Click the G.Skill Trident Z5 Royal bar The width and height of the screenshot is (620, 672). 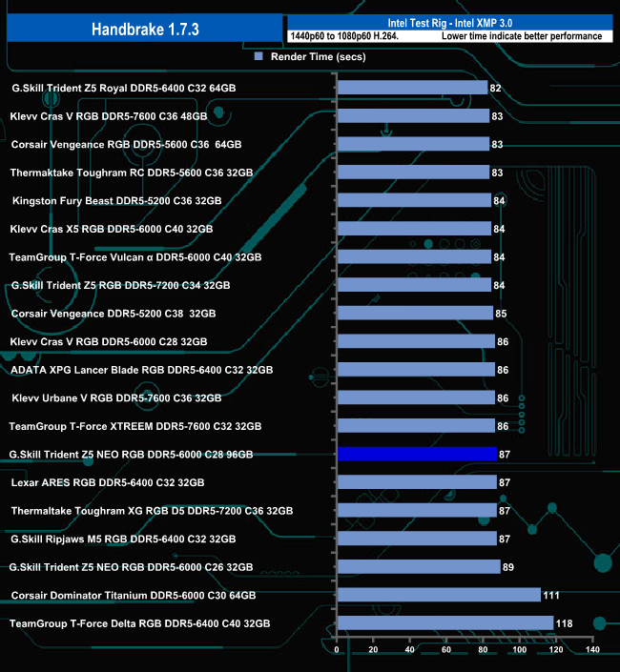point(412,88)
